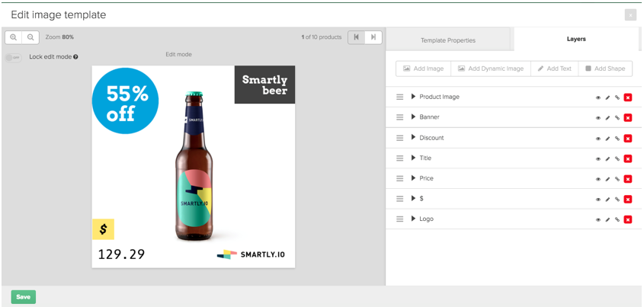Delete the $ layer
This screenshot has width=644, height=307.
pyautogui.click(x=627, y=199)
